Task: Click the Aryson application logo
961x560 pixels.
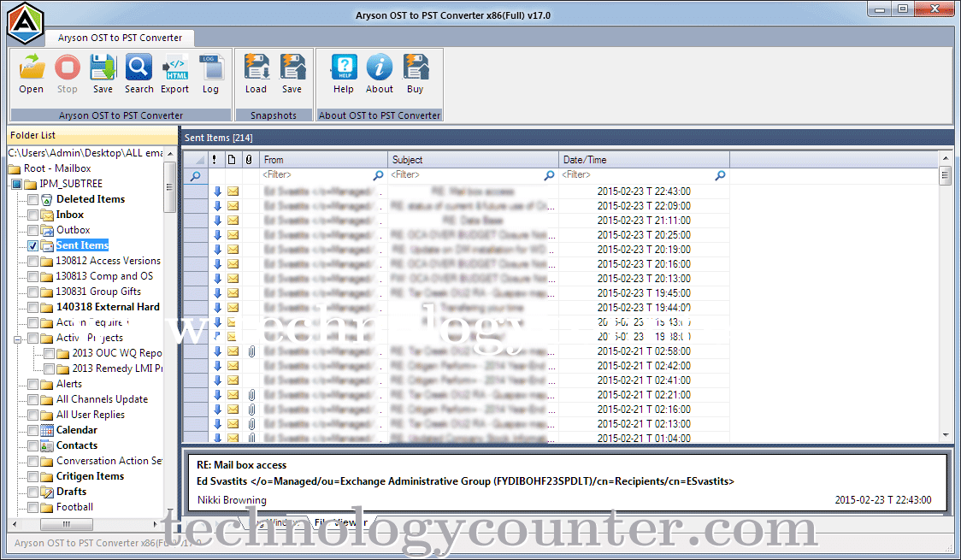Action: 26,23
